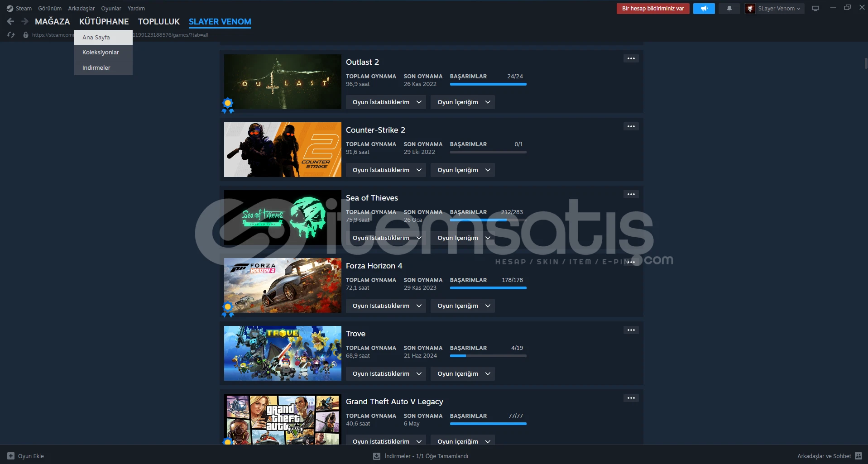Expand Outlast 2 Oyun İçeriğim dropdown
The height and width of the screenshot is (464, 868).
tap(463, 102)
